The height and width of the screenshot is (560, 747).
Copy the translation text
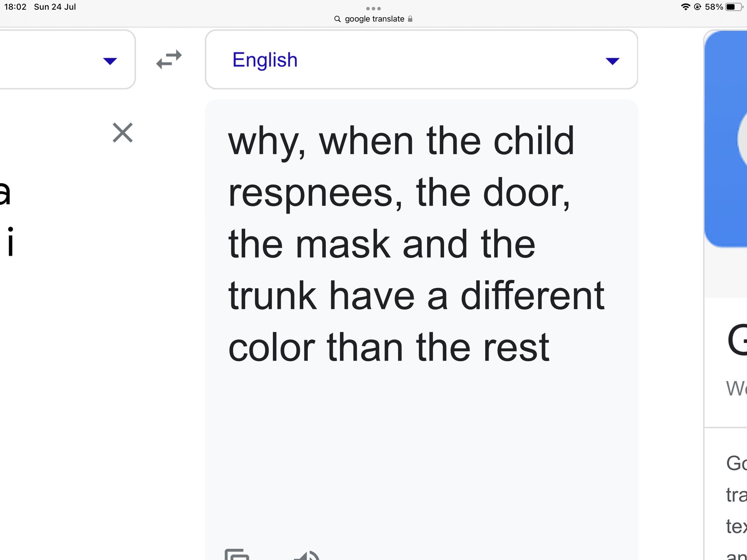click(237, 554)
